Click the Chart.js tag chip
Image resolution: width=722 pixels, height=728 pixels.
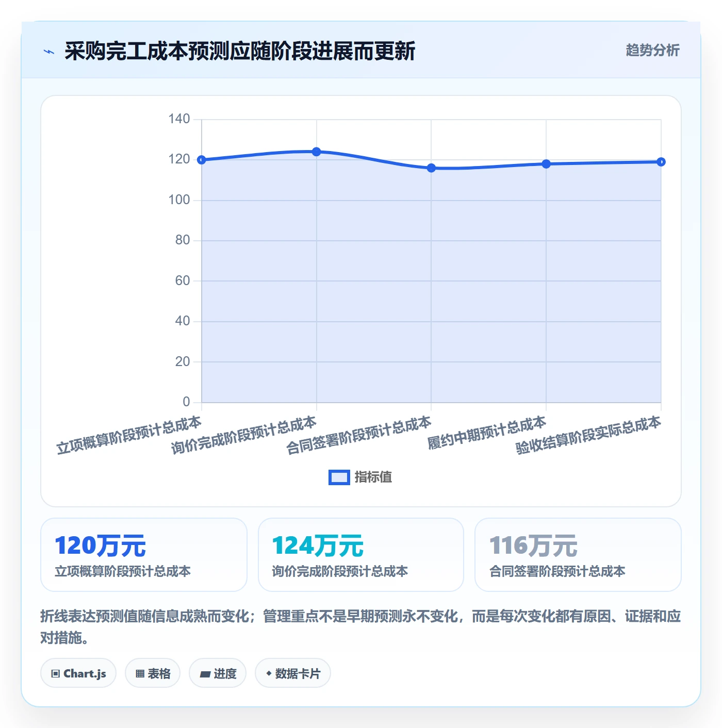tap(78, 673)
